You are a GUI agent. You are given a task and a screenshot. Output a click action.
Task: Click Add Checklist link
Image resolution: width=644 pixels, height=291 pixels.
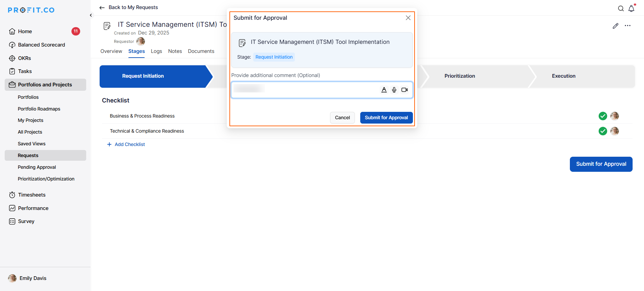pos(129,144)
